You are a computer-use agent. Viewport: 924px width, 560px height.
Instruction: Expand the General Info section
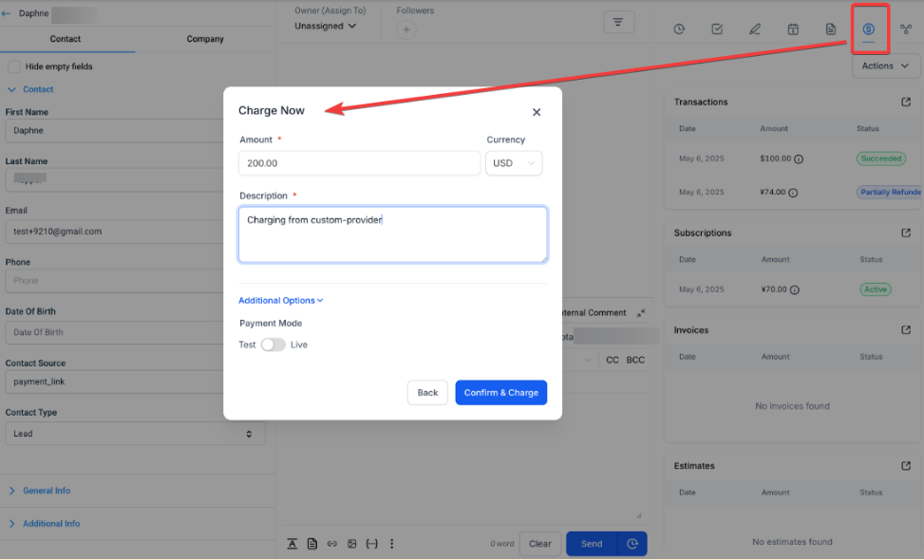(46, 491)
